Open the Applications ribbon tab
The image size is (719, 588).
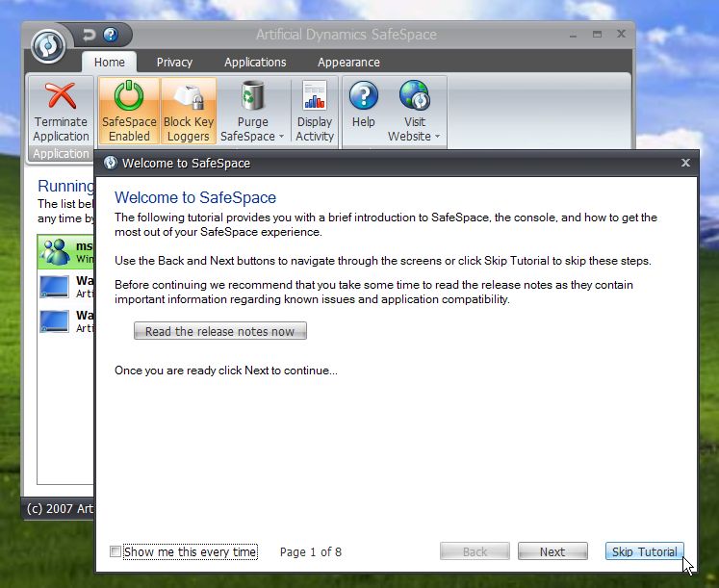point(255,62)
